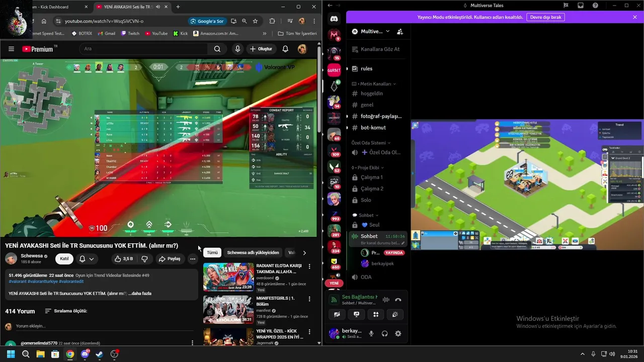Open Discord inbox icon in title bar

coord(581,6)
